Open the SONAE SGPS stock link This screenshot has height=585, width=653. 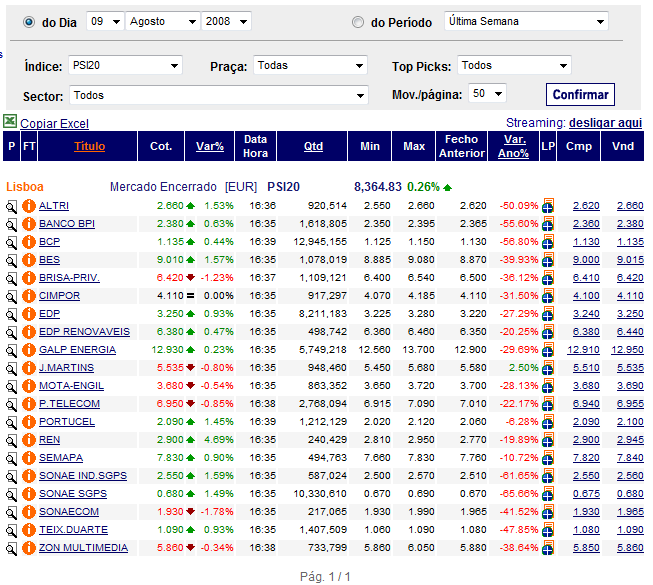click(75, 494)
